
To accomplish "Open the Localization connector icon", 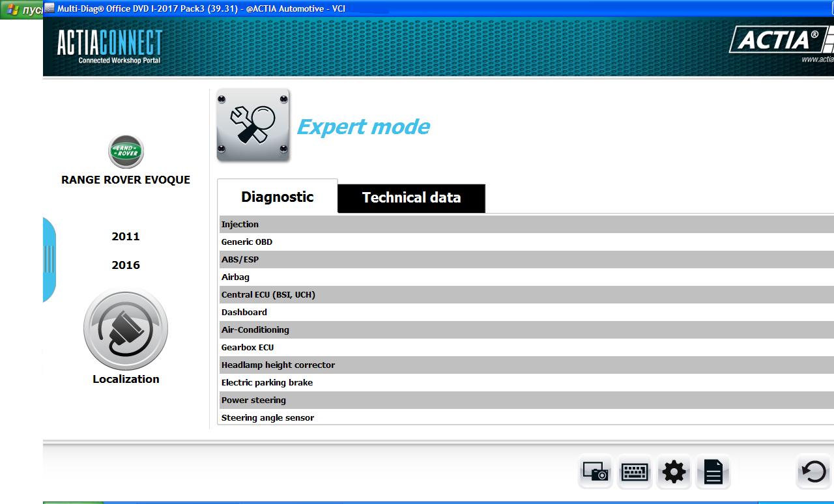I will pos(126,330).
